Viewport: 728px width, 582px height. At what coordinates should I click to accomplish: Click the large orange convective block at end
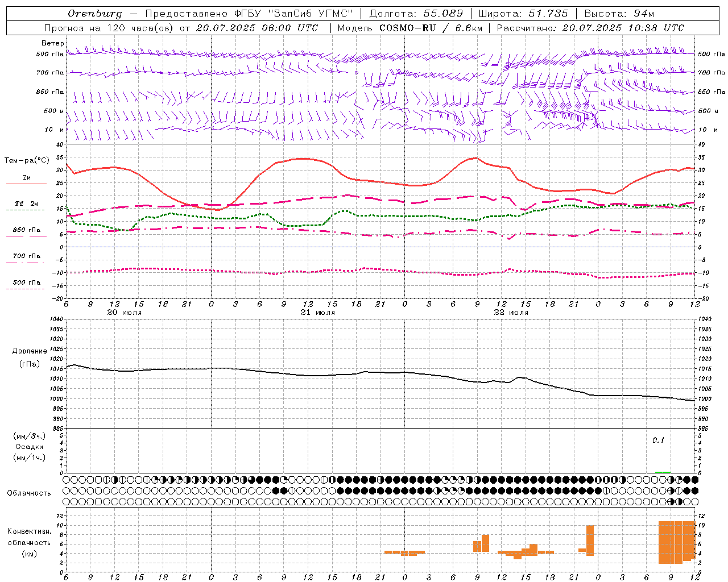[677, 542]
